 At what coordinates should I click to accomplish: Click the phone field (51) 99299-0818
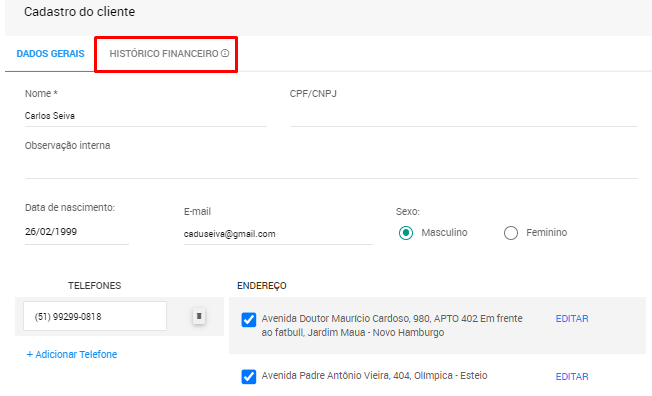pos(95,316)
